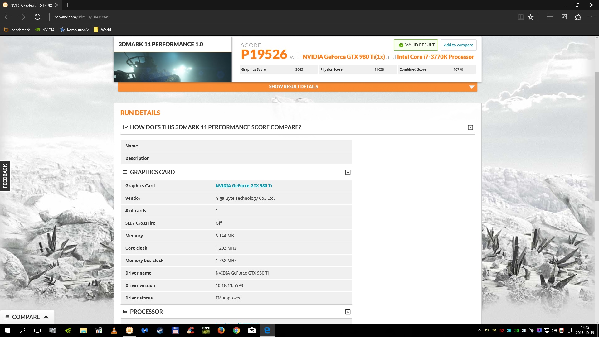Open the firewall brick-wall taskbar icon
The height and width of the screenshot is (364, 599).
tap(52, 330)
